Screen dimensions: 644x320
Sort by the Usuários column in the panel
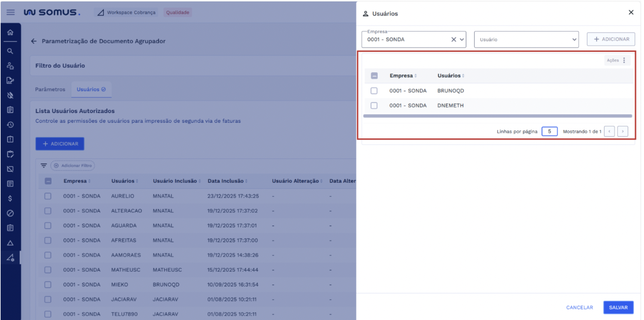click(450, 76)
